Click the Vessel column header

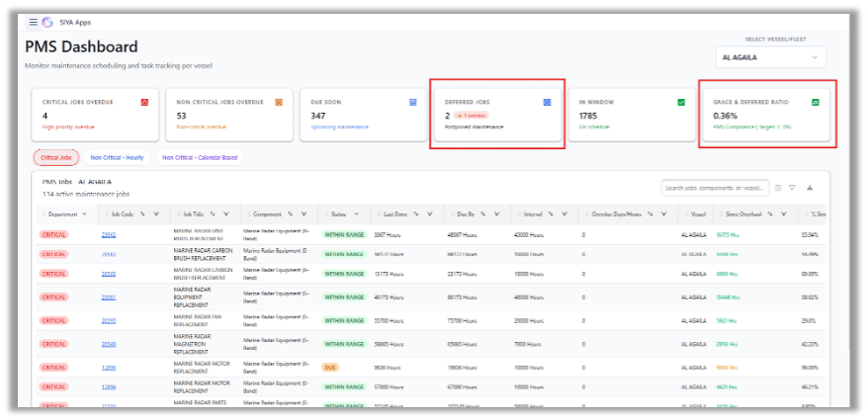[697, 214]
